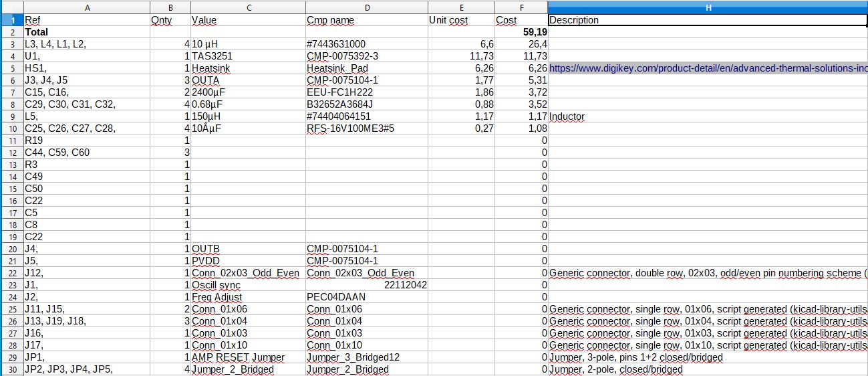Select the '0.68µF' value cell
Viewport: 868px width, 376px height.
248,104
